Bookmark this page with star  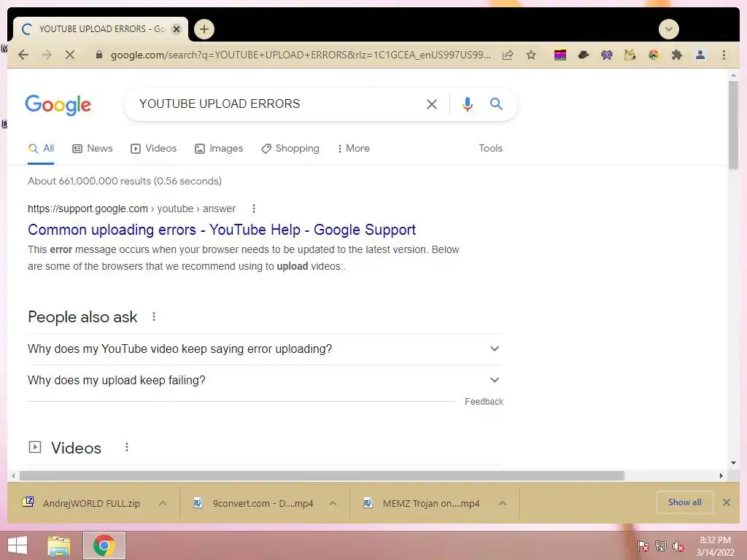[x=531, y=55]
